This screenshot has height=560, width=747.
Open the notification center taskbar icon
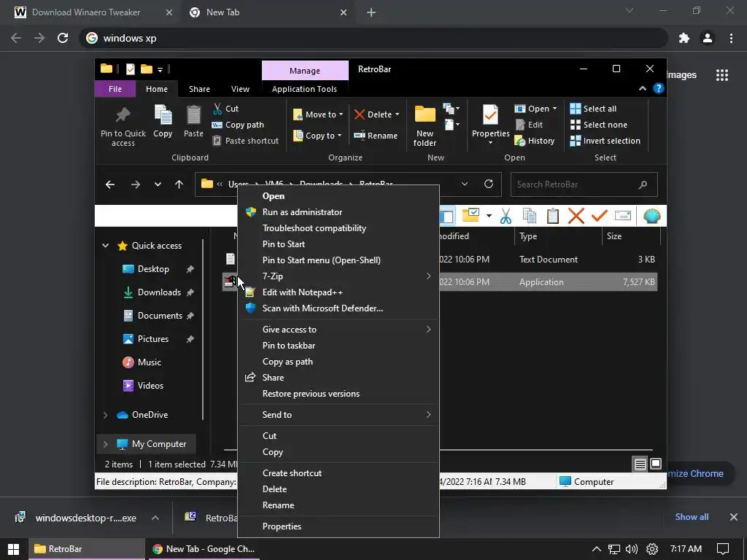(x=723, y=549)
